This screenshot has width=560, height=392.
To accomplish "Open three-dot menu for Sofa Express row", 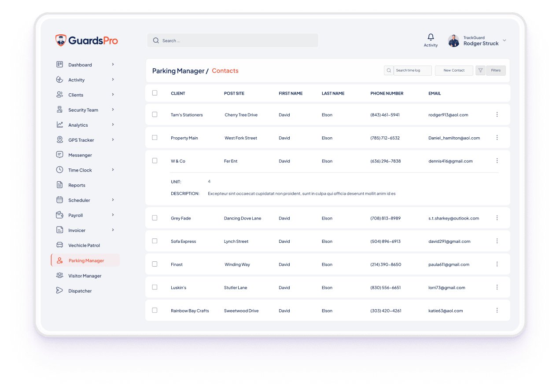I will point(497,241).
